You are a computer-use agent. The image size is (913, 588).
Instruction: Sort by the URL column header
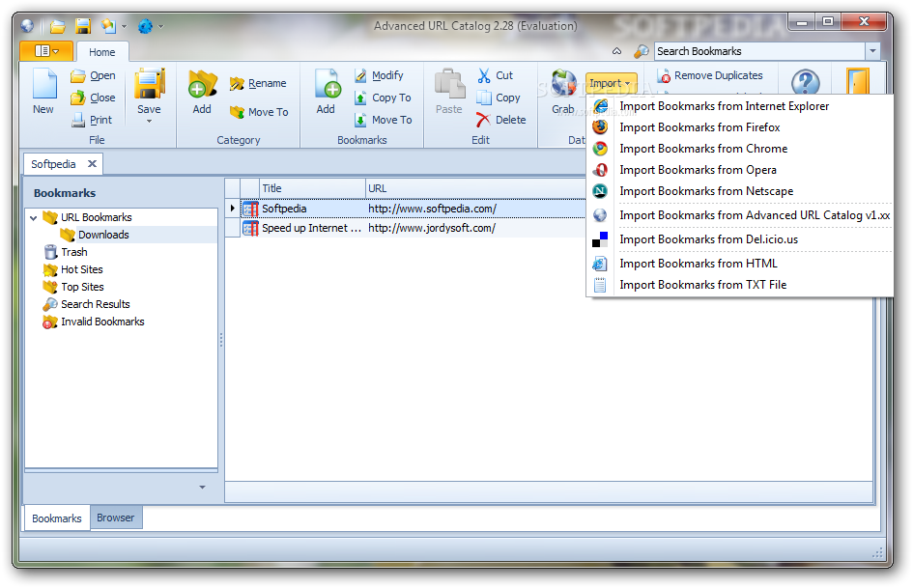tap(475, 188)
